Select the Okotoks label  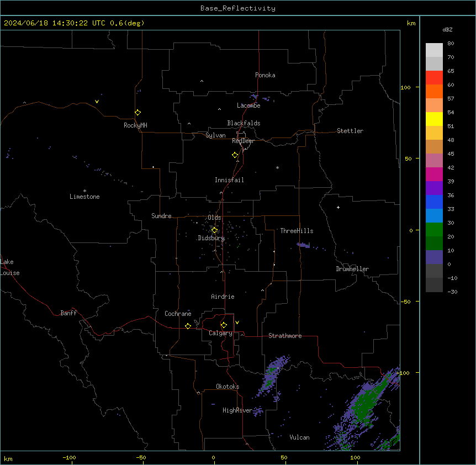coord(228,387)
